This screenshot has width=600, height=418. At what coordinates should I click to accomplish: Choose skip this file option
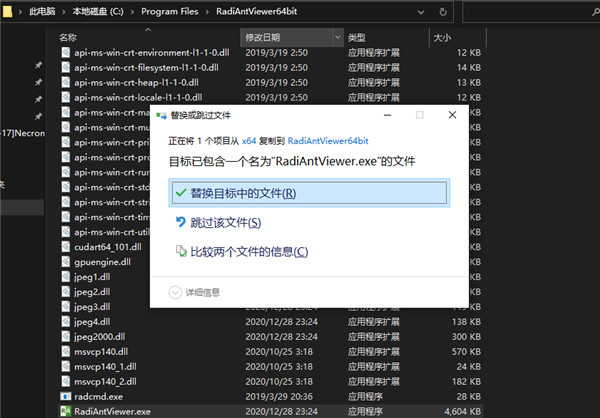click(x=226, y=222)
